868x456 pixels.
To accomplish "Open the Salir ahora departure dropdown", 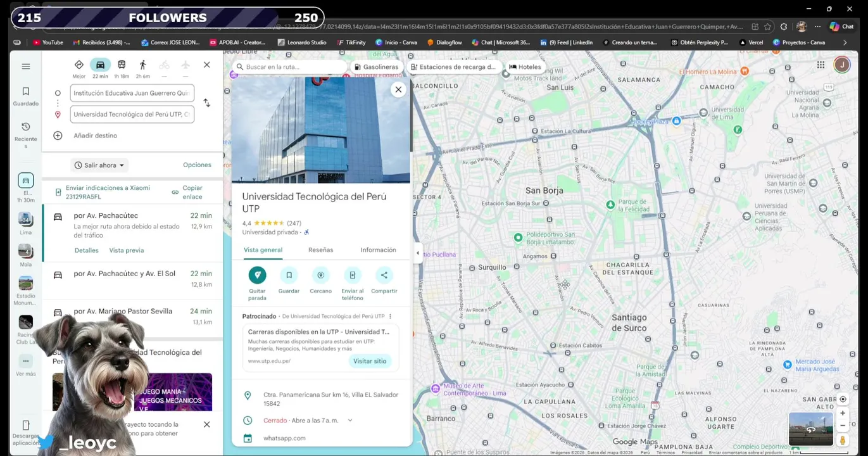I will 99,165.
